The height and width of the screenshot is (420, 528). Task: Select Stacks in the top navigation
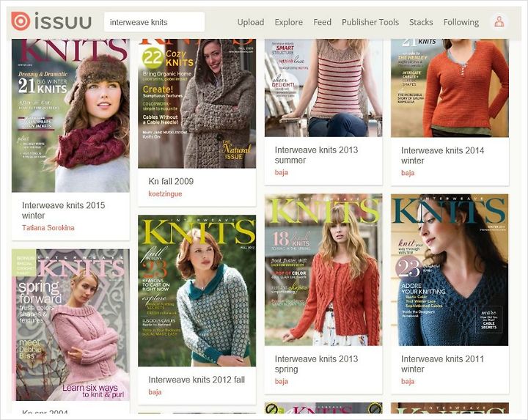point(421,22)
